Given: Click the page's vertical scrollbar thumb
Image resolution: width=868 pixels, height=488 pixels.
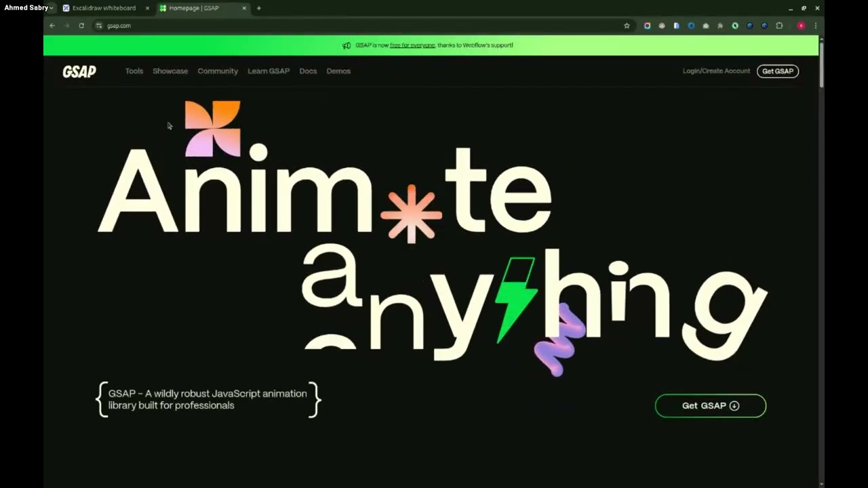Looking at the screenshot, I should click(x=821, y=65).
